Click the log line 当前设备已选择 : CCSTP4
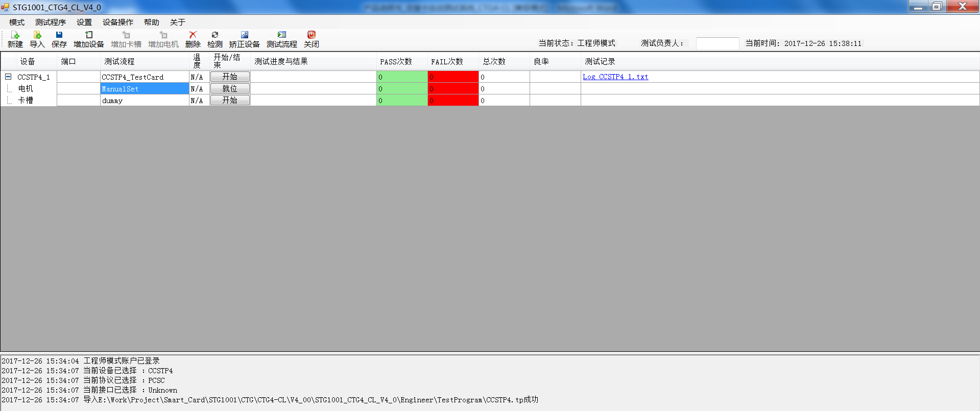 (x=87, y=371)
